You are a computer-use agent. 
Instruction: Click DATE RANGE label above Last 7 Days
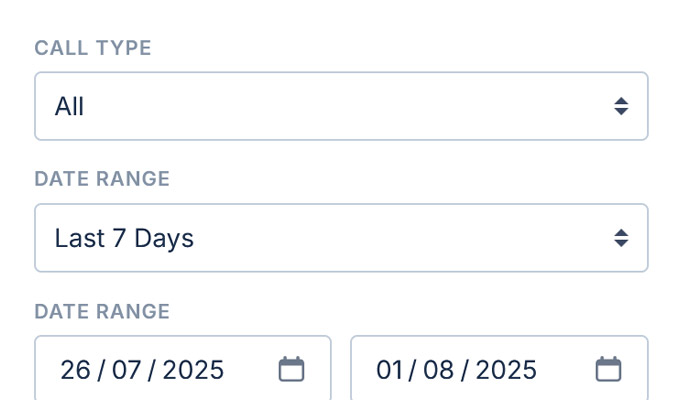pyautogui.click(x=102, y=179)
